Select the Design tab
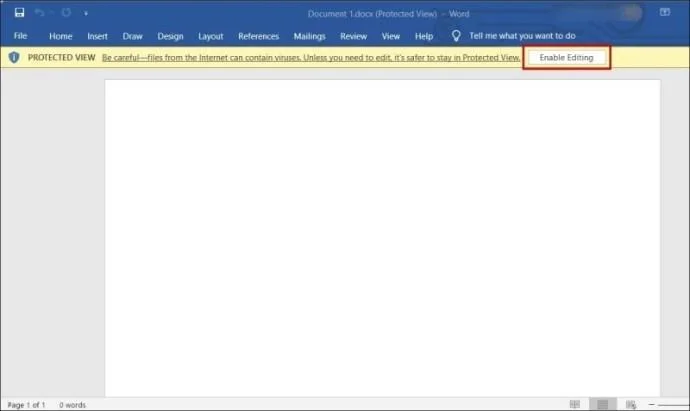690x411 pixels. pyautogui.click(x=170, y=36)
